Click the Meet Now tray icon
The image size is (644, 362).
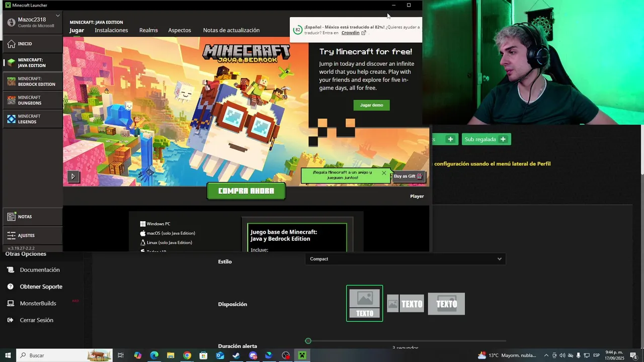[x=554, y=355]
